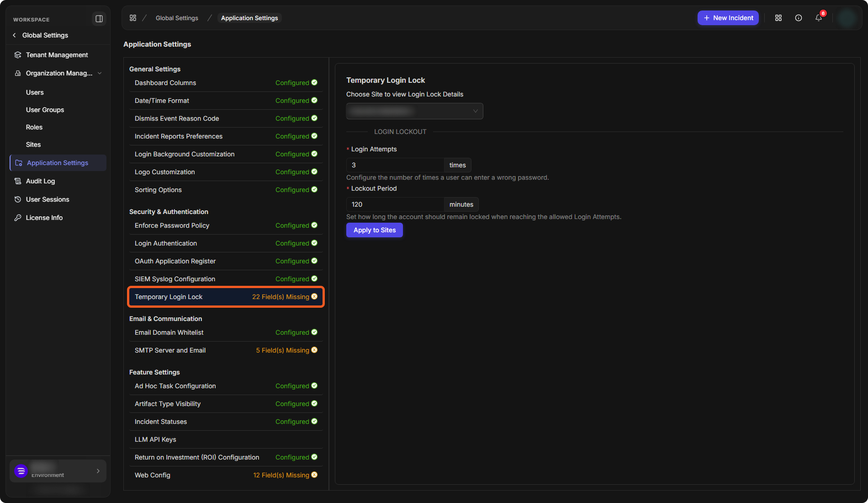Image resolution: width=868 pixels, height=503 pixels.
Task: Click the License Info key icon
Action: tap(18, 218)
